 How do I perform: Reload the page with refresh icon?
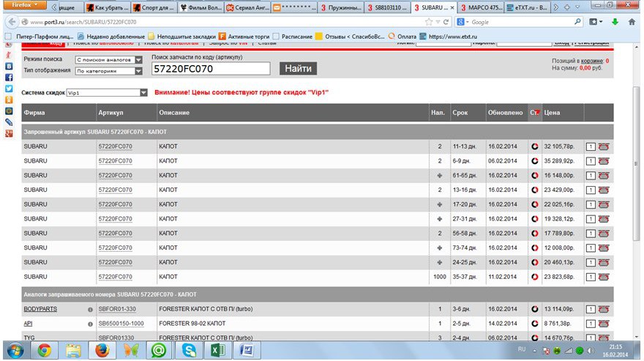[x=446, y=22]
